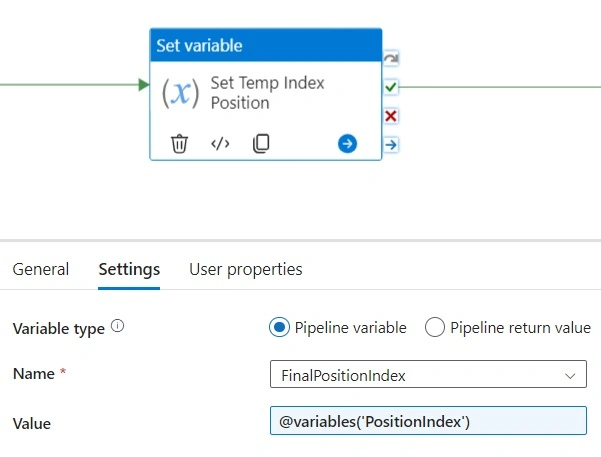Click the Value expression input field
Viewport: 601px width, 457px height.
pos(428,421)
